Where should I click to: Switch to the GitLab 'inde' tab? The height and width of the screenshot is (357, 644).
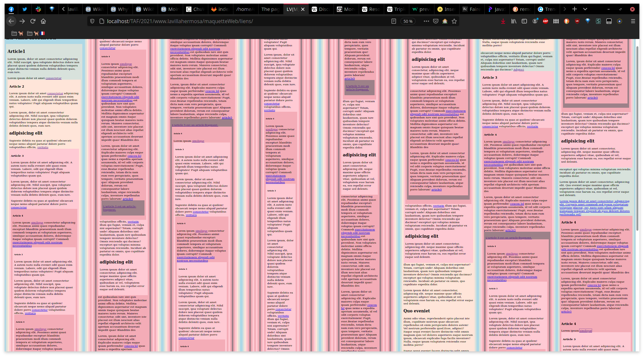click(220, 9)
